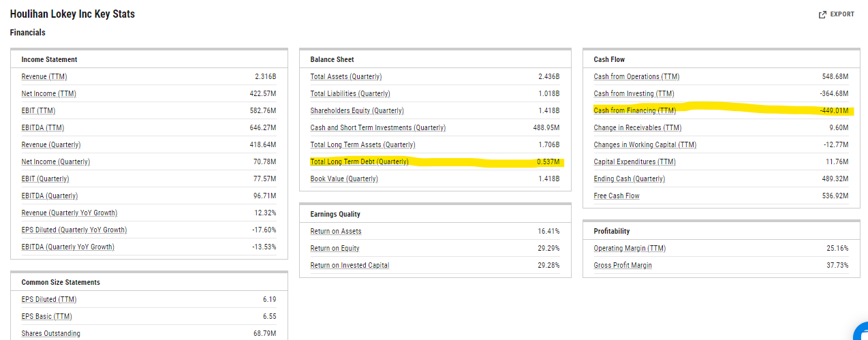Image resolution: width=868 pixels, height=340 pixels.
Task: Click Cash from Financing (TTM) link
Action: pos(634,110)
